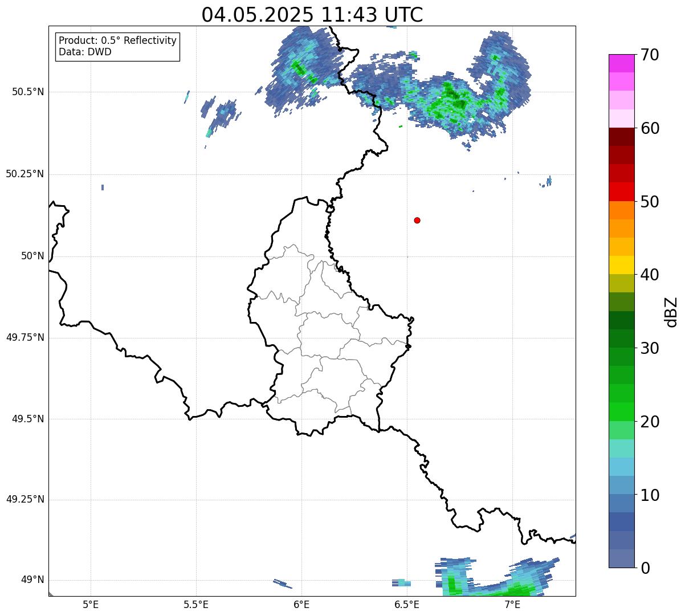The image size is (685, 616).
Task: Click the latitude label 50.25°N
Action: pos(25,174)
